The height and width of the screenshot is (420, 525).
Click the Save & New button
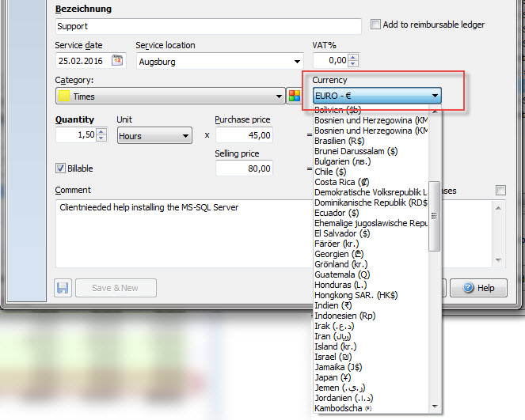116,288
